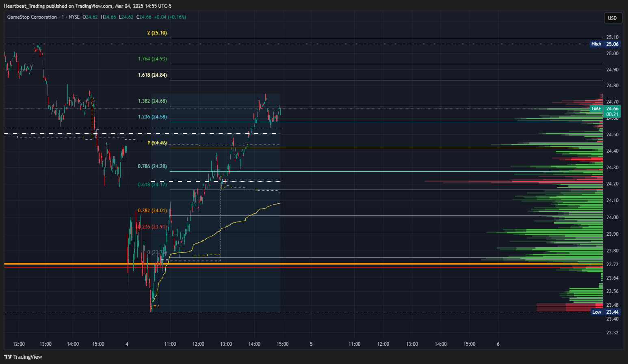Click the low value L24.62 in legend
This screenshot has width=628, height=364.
click(126, 17)
